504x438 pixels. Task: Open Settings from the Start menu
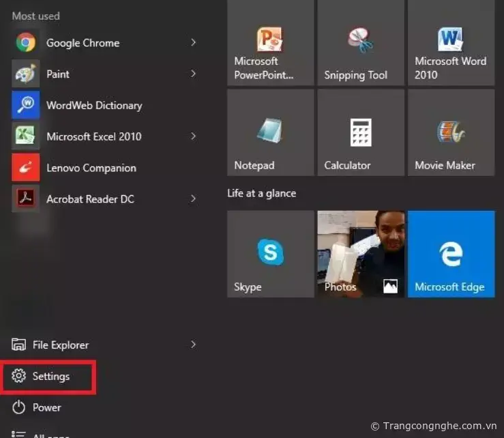50,376
